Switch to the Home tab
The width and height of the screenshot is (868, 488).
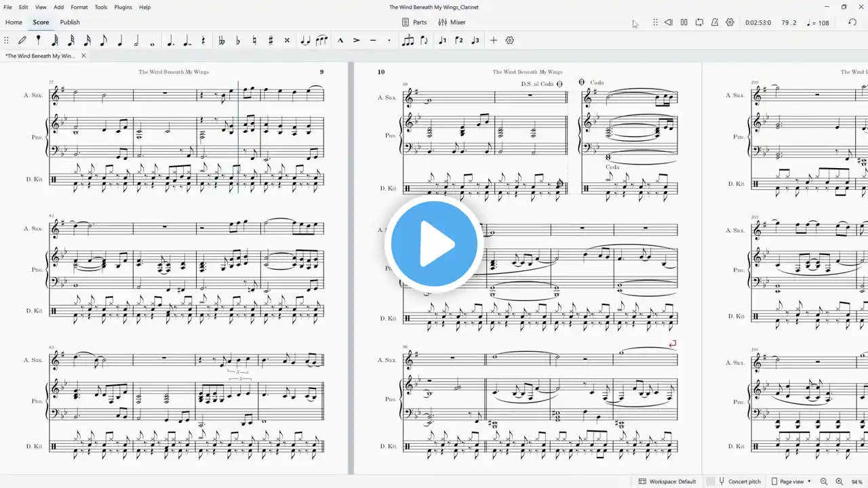pyautogui.click(x=14, y=22)
